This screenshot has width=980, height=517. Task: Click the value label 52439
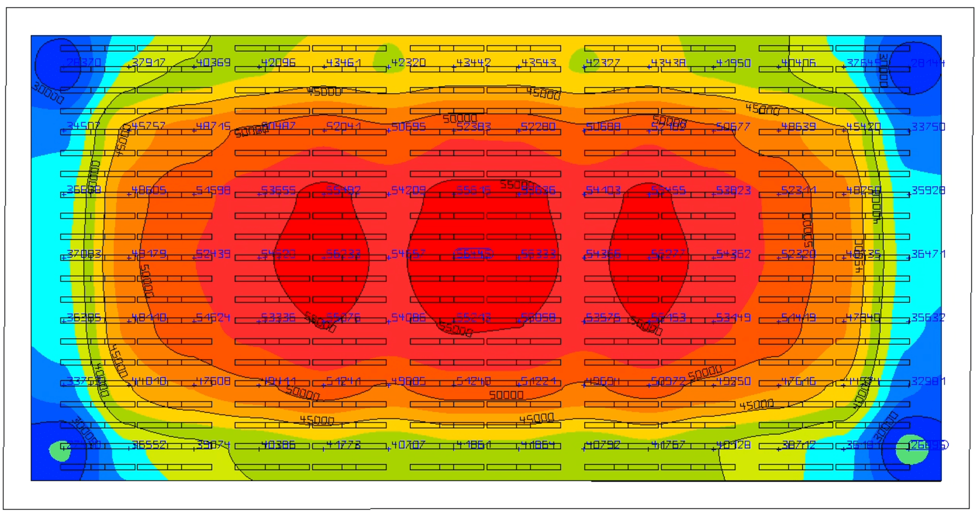[x=213, y=254]
